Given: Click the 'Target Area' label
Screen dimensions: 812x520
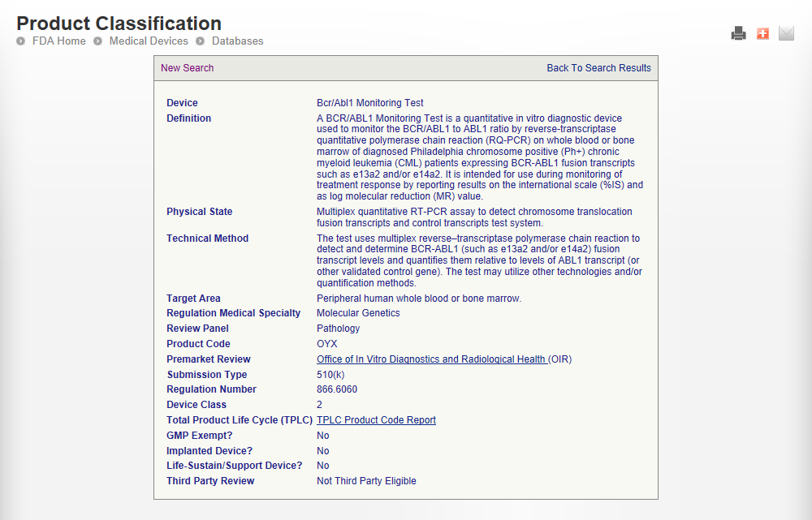Looking at the screenshot, I should tap(194, 299).
